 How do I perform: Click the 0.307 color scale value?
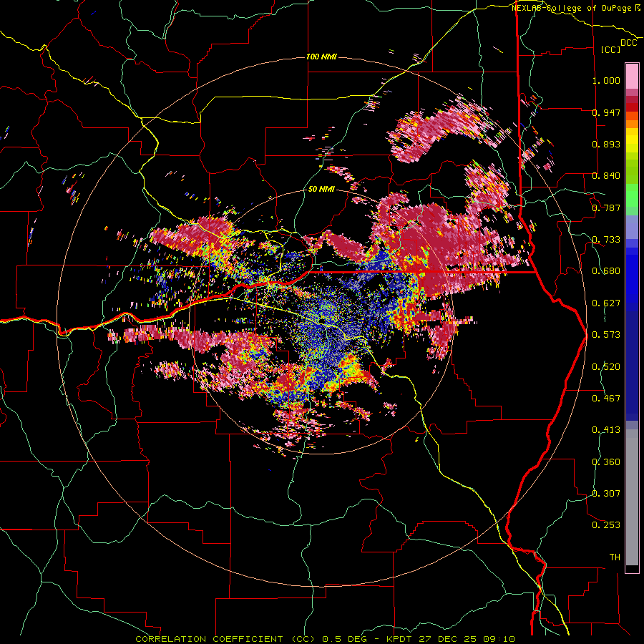[x=606, y=494]
